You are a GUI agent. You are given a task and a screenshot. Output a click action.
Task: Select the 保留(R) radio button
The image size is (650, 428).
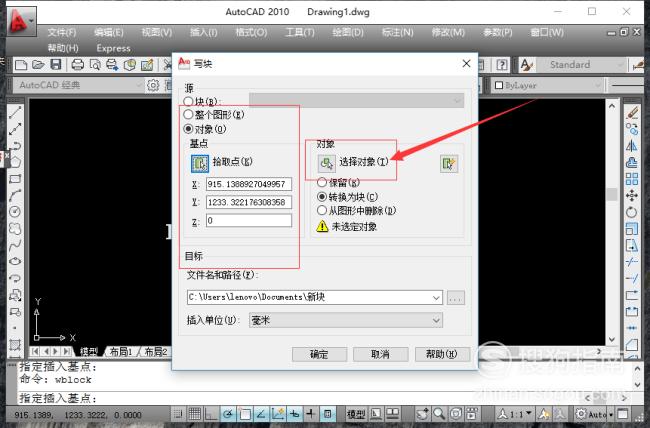point(322,182)
